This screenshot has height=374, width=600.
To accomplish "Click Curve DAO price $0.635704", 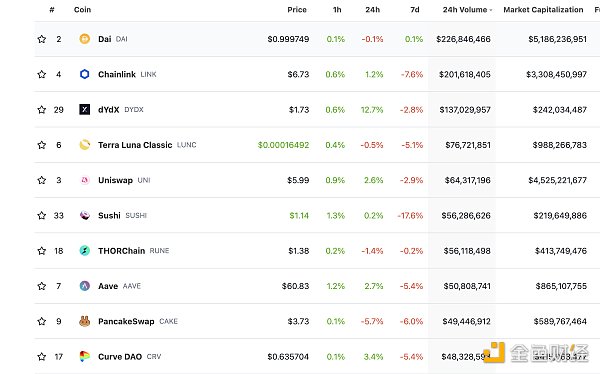I will (x=288, y=356).
